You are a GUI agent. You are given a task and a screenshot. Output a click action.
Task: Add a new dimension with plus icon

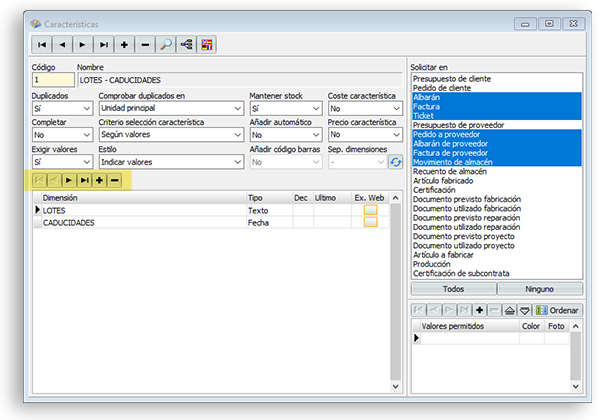[100, 180]
